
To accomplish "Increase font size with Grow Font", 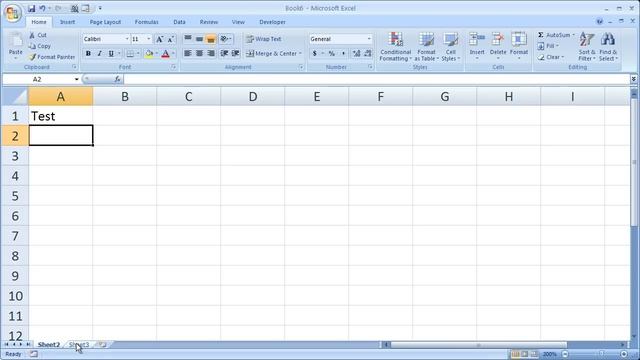I will point(160,39).
